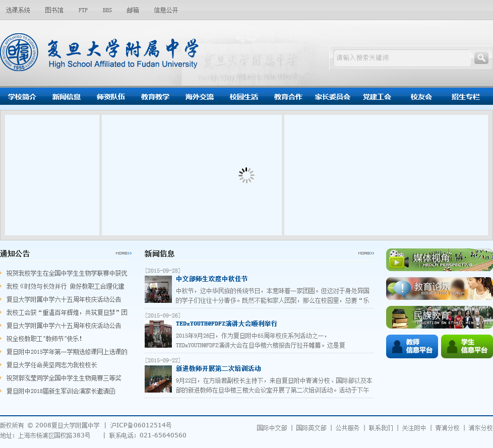Open 国际英文部 footer link
Image resolution: width=493 pixels, height=448 pixels.
point(311,428)
